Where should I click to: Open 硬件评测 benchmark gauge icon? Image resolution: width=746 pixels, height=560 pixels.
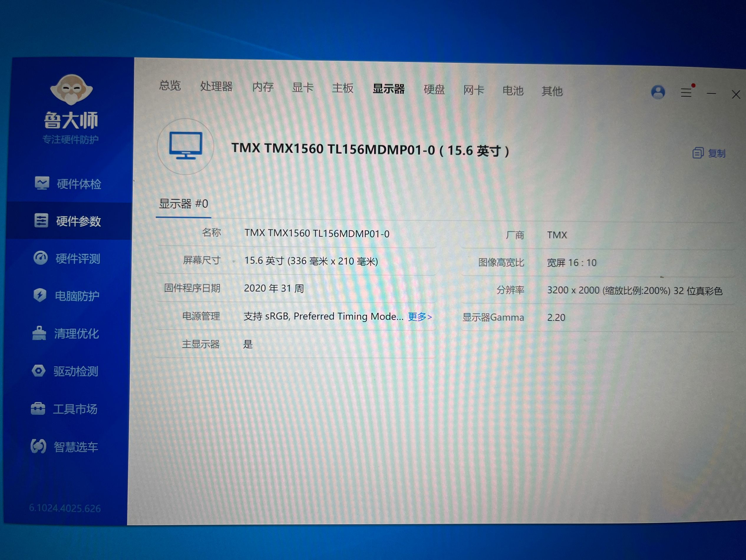pyautogui.click(x=40, y=258)
